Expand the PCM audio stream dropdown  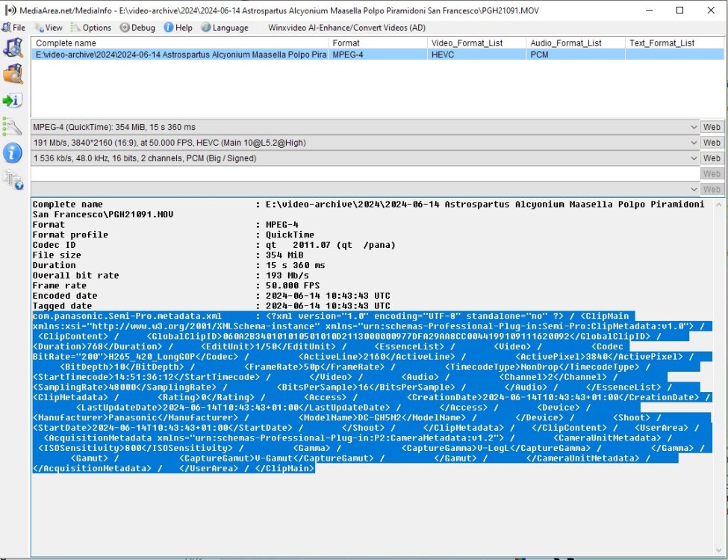pos(694,158)
